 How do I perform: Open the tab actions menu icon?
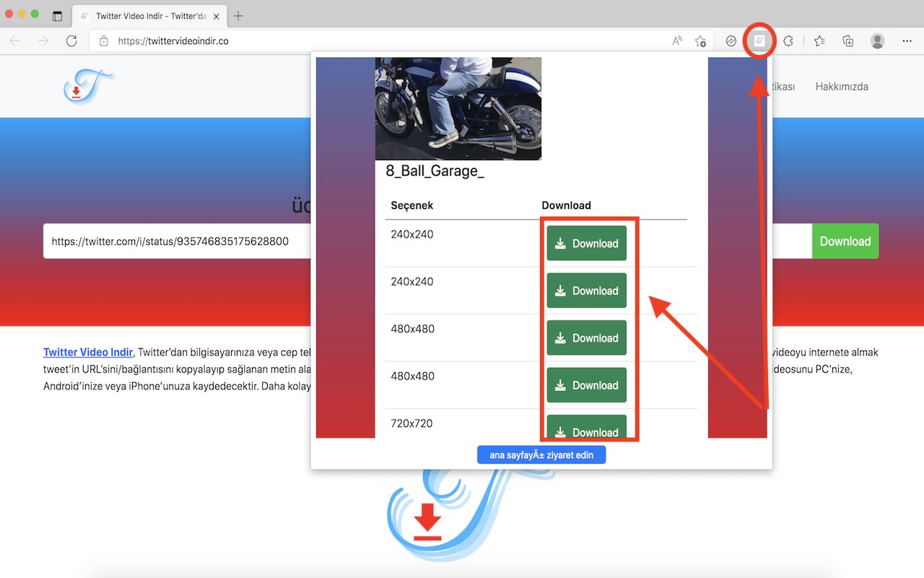(x=58, y=16)
